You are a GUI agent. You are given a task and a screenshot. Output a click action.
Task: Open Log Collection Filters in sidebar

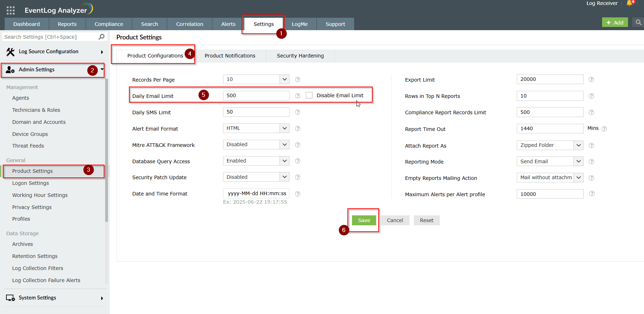(x=38, y=268)
